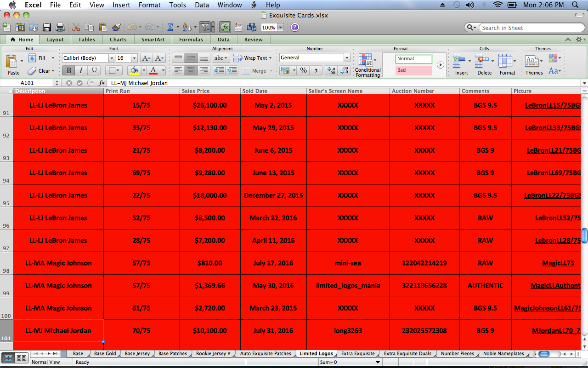
Task: Toggle Italic formatting button
Action: coord(81,70)
